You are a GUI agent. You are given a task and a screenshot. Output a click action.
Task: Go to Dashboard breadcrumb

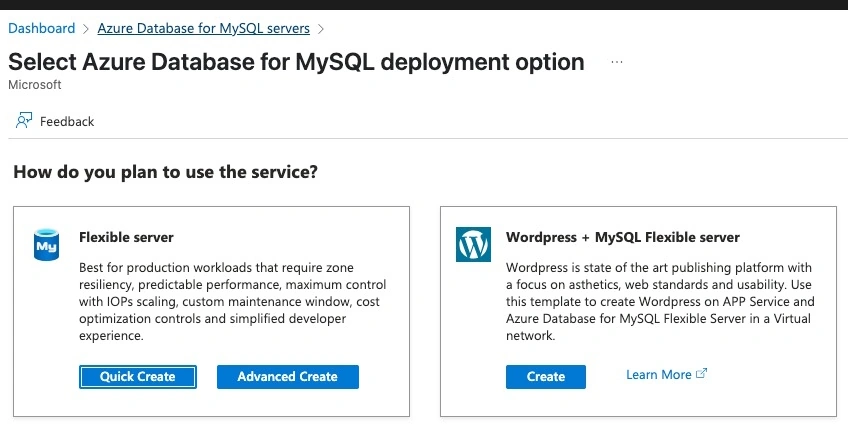coord(42,28)
